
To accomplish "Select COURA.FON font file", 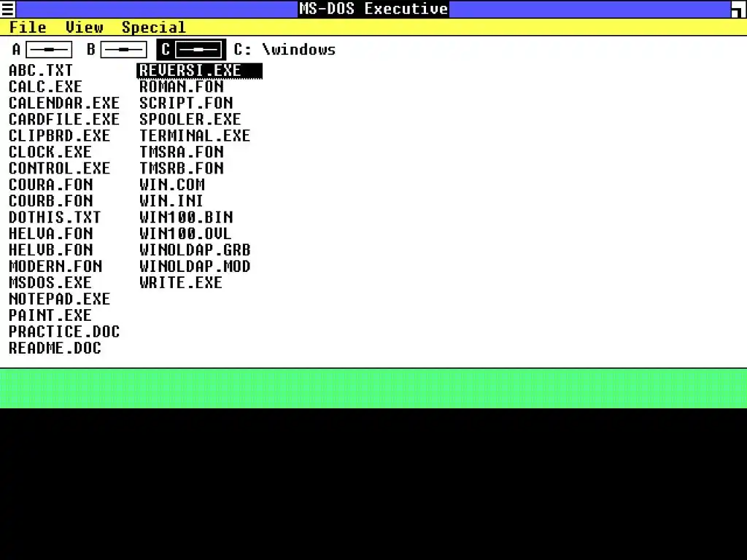I will [x=50, y=184].
